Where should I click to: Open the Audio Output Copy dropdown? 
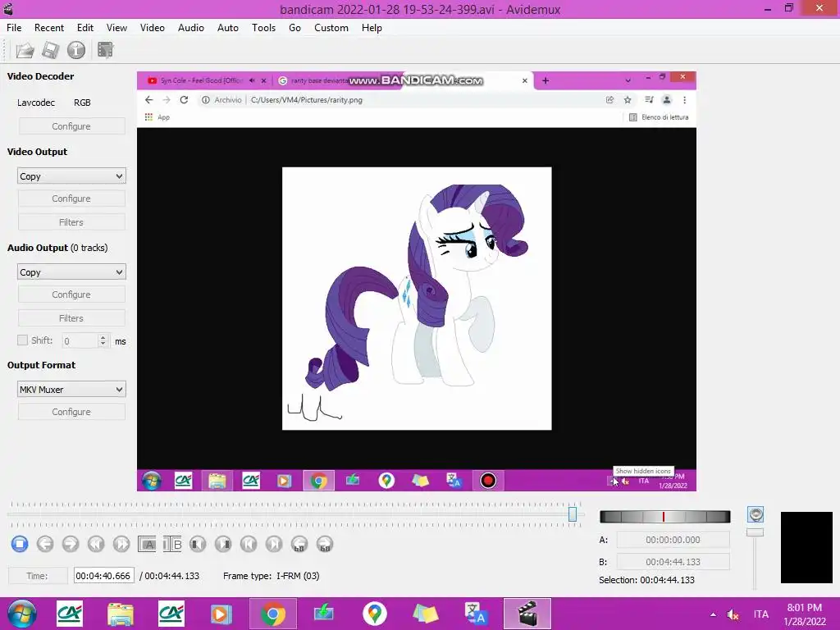click(x=71, y=272)
